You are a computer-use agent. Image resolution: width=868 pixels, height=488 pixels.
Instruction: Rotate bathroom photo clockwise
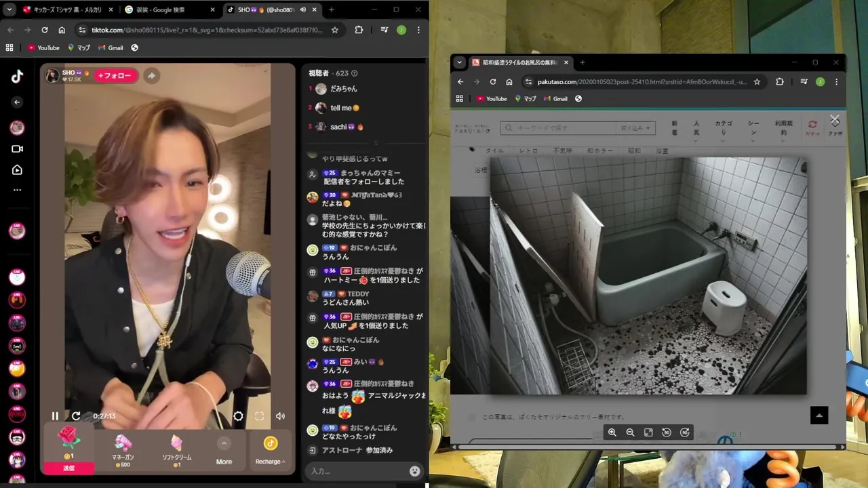tap(685, 432)
